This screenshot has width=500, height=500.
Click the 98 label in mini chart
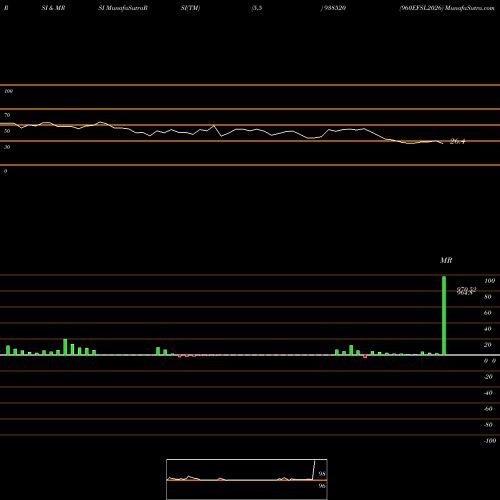[x=322, y=474]
